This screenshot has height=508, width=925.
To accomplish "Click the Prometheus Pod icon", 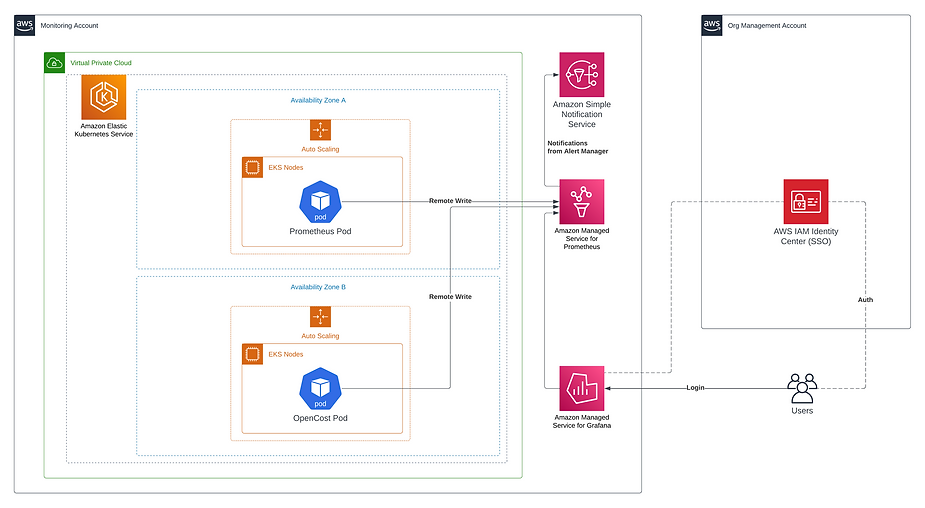I will (320, 202).
